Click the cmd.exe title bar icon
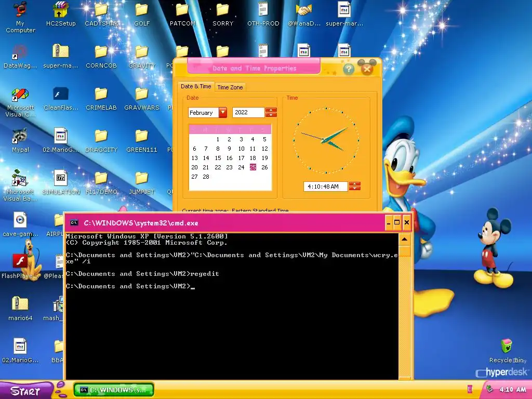 [x=74, y=223]
